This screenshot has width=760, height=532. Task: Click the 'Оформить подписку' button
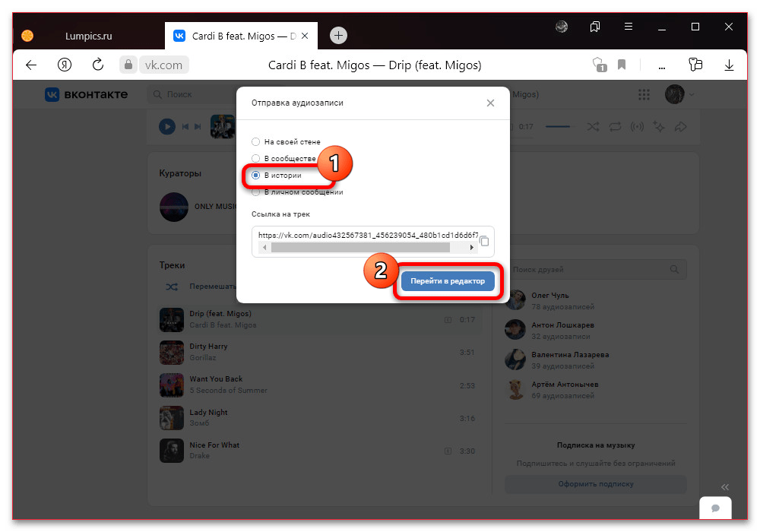[596, 484]
